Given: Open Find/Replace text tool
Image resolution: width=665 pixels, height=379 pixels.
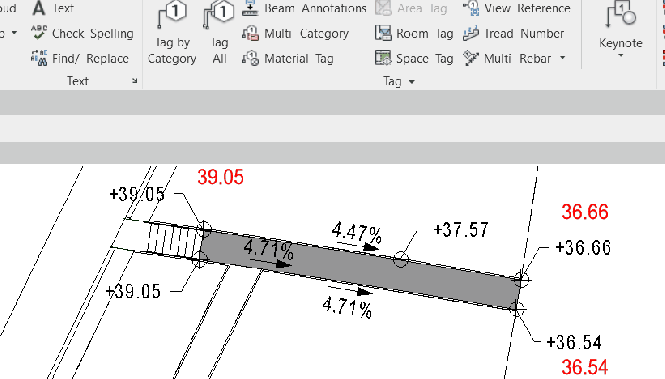Looking at the screenshot, I should 79,59.
